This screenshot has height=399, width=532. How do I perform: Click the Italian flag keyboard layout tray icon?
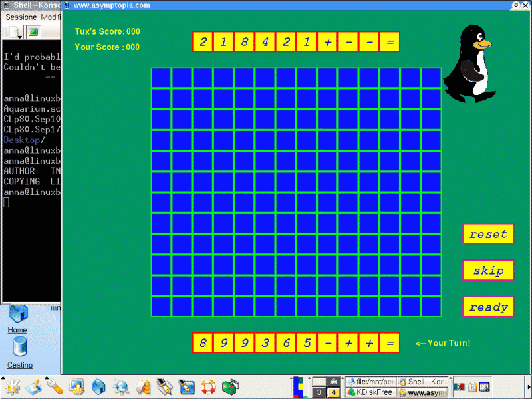point(460,387)
